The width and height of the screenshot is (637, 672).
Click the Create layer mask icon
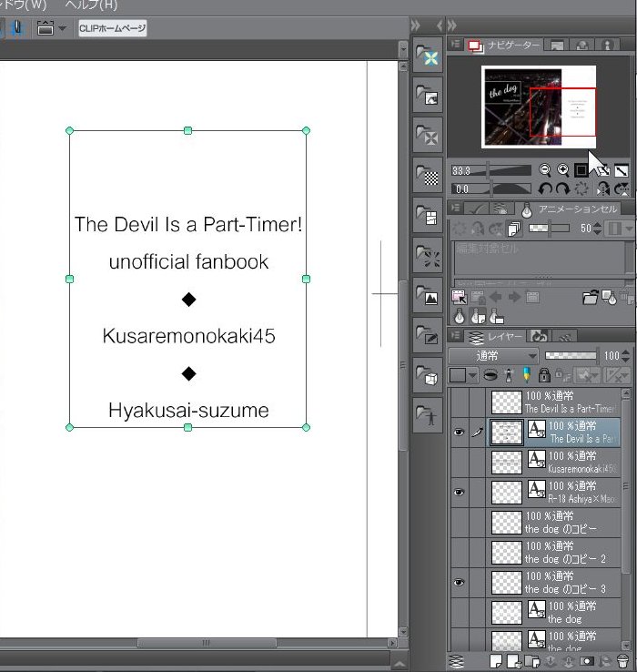pos(587,661)
